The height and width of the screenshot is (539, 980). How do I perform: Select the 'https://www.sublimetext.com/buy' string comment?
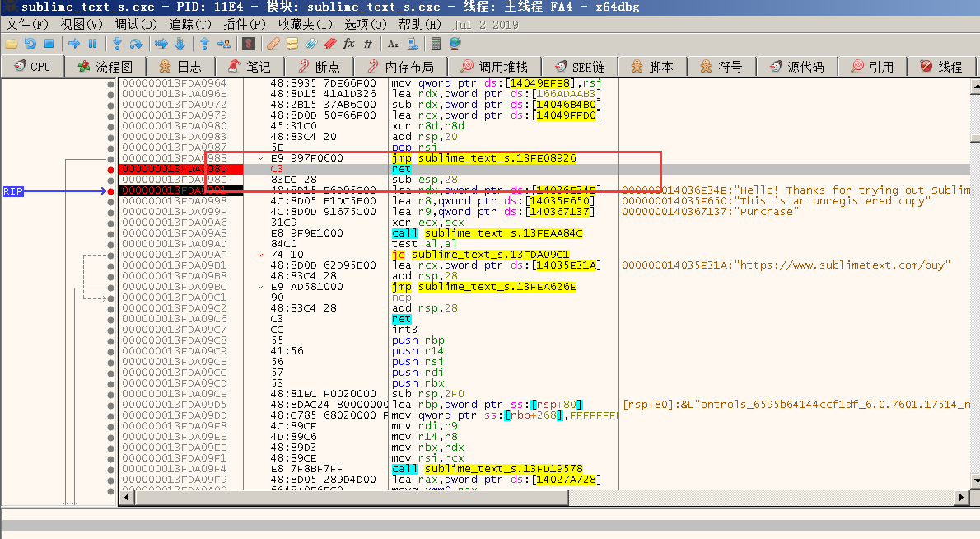pyautogui.click(x=786, y=265)
